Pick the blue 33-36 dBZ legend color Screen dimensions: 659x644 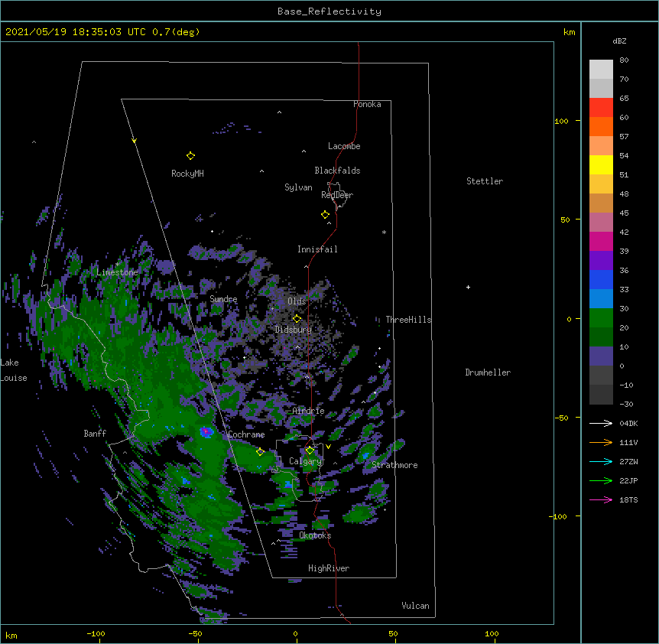click(x=601, y=279)
